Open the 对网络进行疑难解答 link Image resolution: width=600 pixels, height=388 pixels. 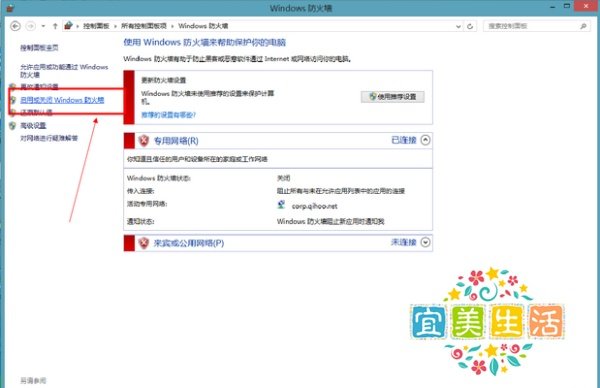click(x=49, y=138)
